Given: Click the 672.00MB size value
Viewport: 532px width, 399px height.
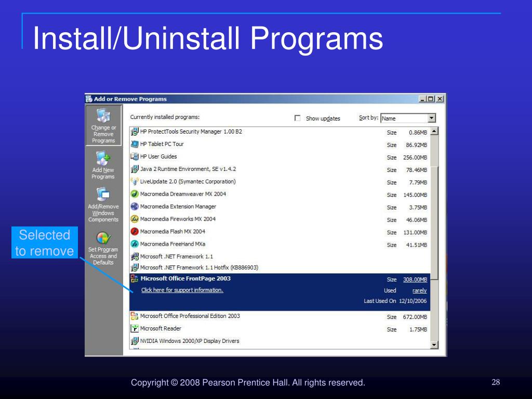Looking at the screenshot, I should (x=415, y=317).
